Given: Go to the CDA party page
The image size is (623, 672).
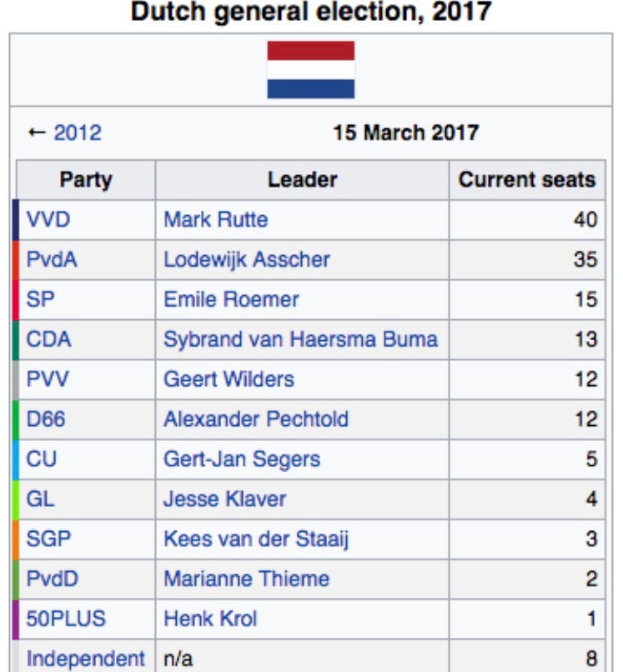Looking at the screenshot, I should (x=49, y=339).
